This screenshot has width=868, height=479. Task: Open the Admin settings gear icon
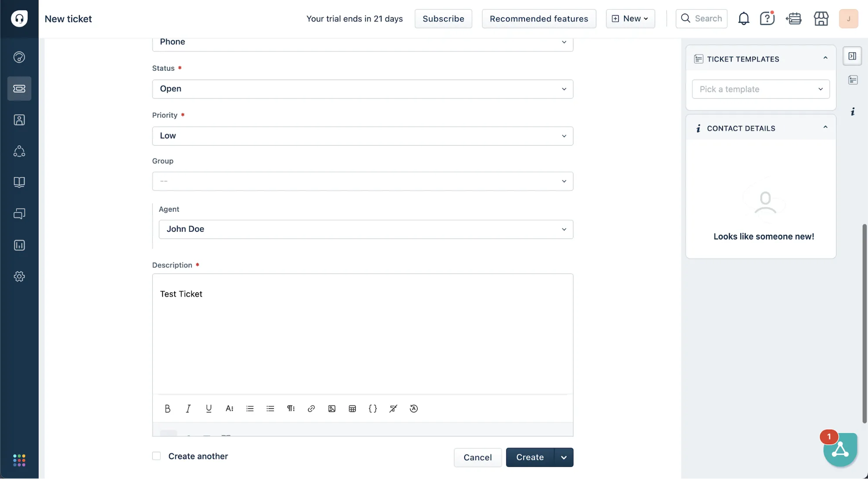point(19,276)
